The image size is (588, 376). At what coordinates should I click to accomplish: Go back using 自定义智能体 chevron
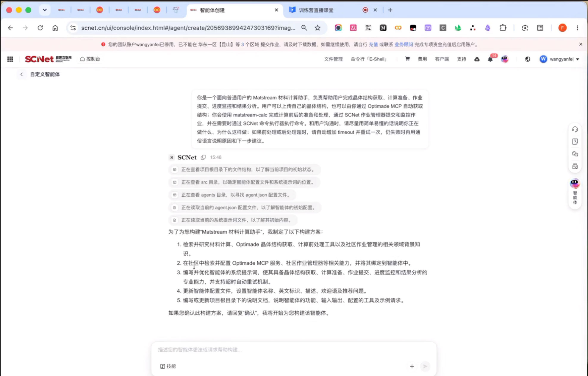21,74
